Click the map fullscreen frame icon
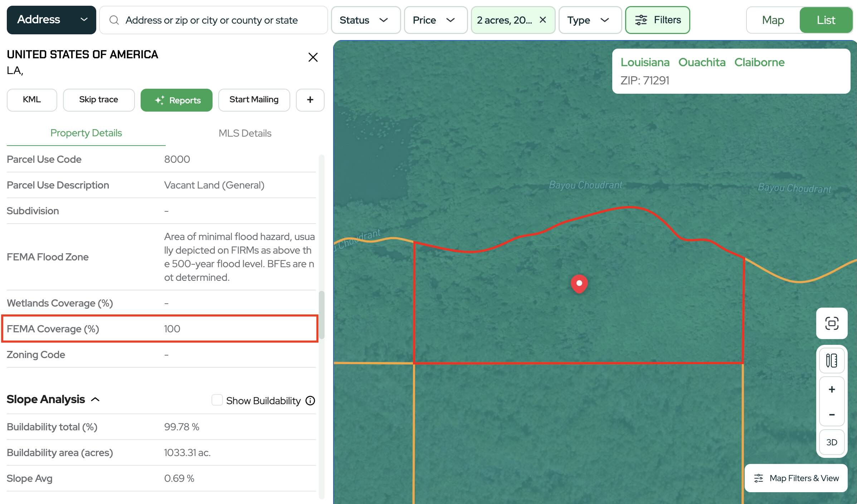 pos(832,323)
